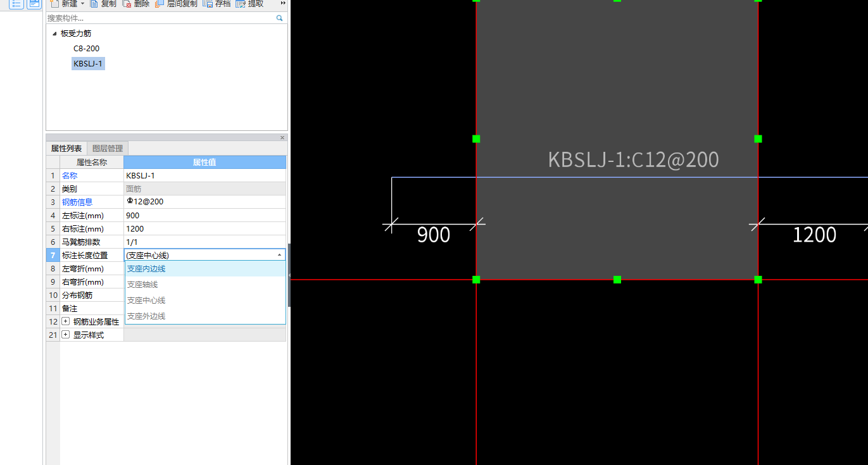Screen dimensions: 868x465
Task: Choose 支座轴线 from dropdown list
Action: [205, 285]
